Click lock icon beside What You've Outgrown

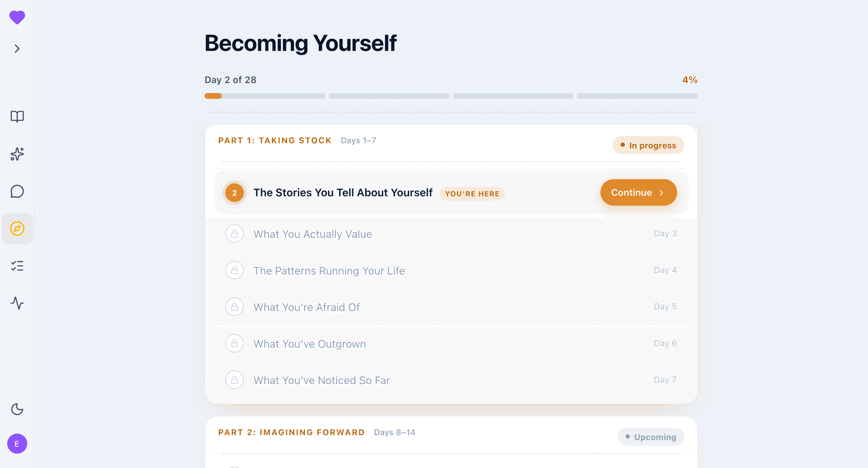[235, 343]
